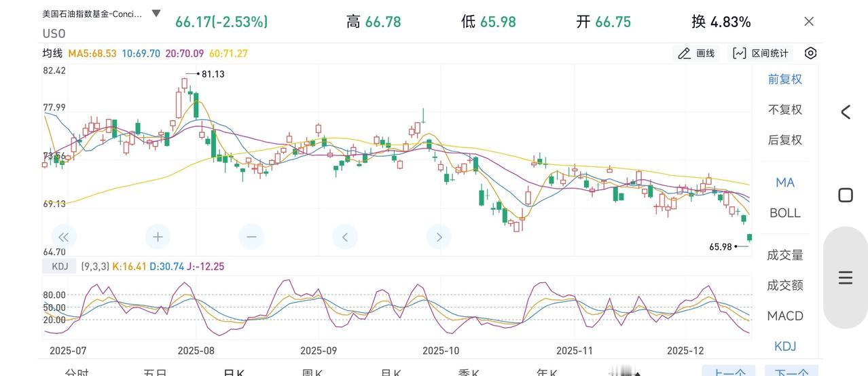Click the 换 4.83% turnover rate
The height and width of the screenshot is (376, 868).
721,22
